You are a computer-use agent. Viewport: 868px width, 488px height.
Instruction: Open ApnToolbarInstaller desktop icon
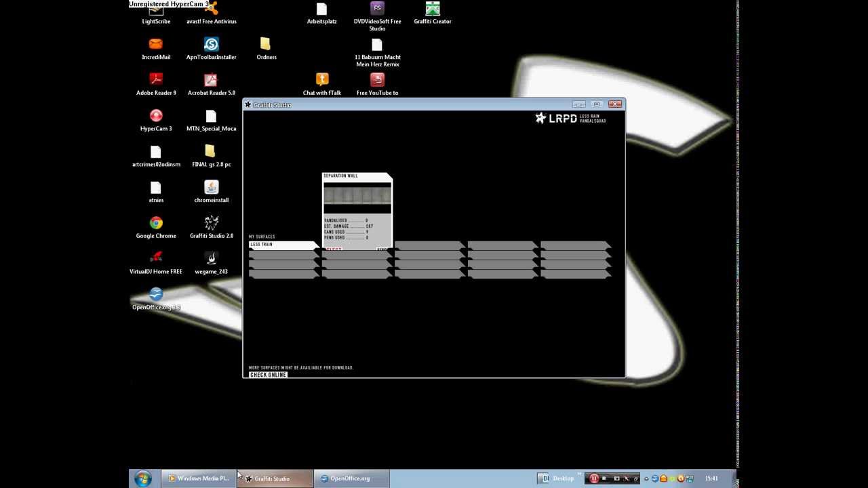211,49
